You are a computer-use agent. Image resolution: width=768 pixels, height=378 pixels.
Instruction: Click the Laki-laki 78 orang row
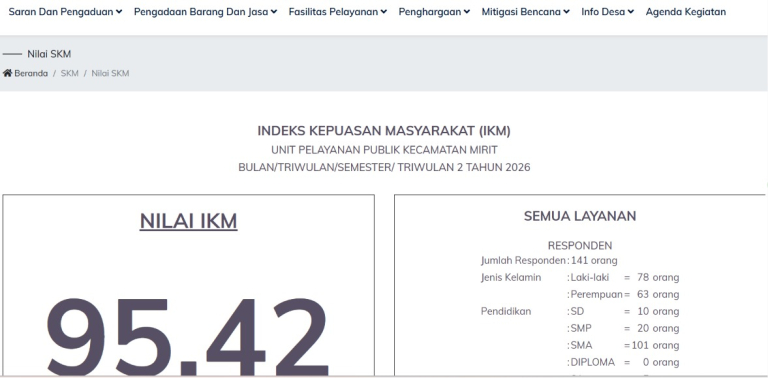point(624,278)
